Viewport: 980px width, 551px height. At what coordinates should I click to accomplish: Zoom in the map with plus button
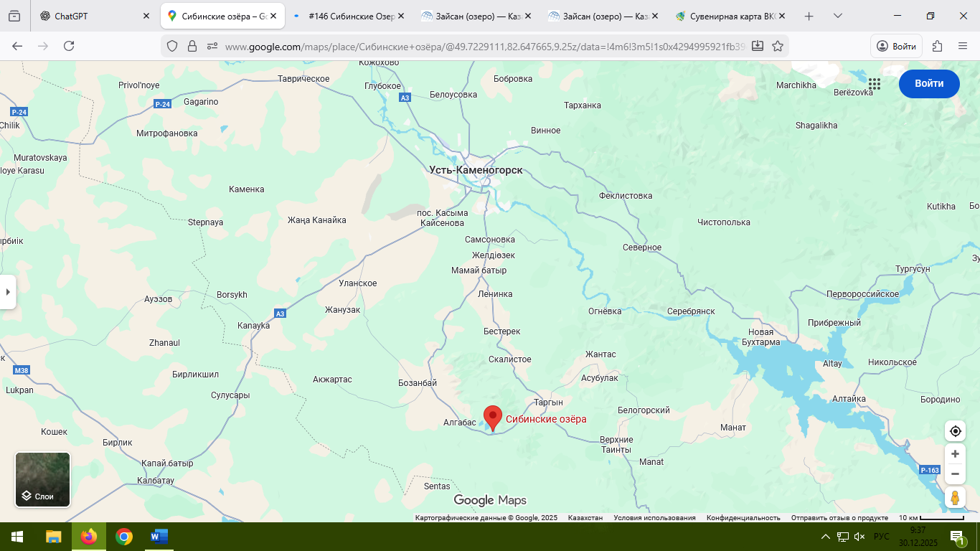955,454
